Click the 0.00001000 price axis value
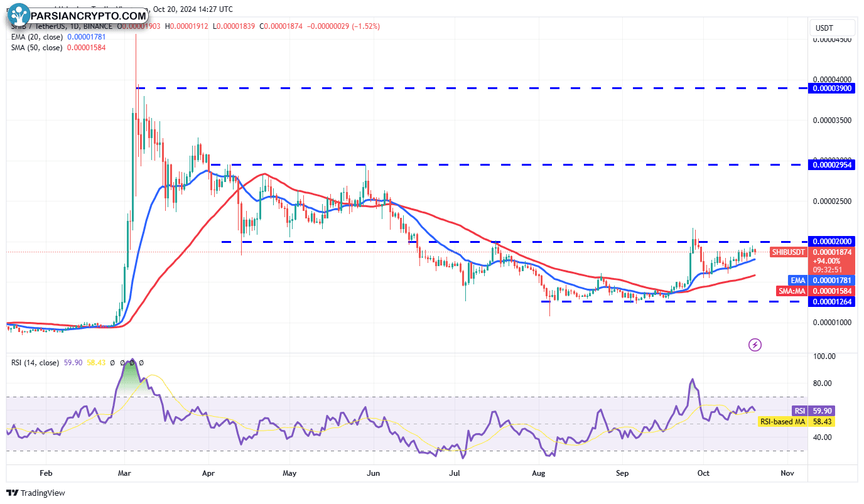864x504 pixels. 833,323
